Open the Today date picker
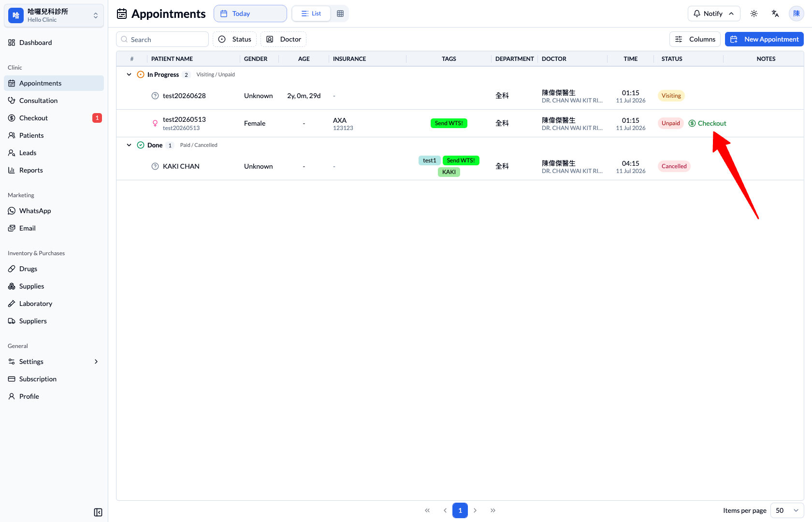Viewport: 812px width, 522px height. click(250, 14)
